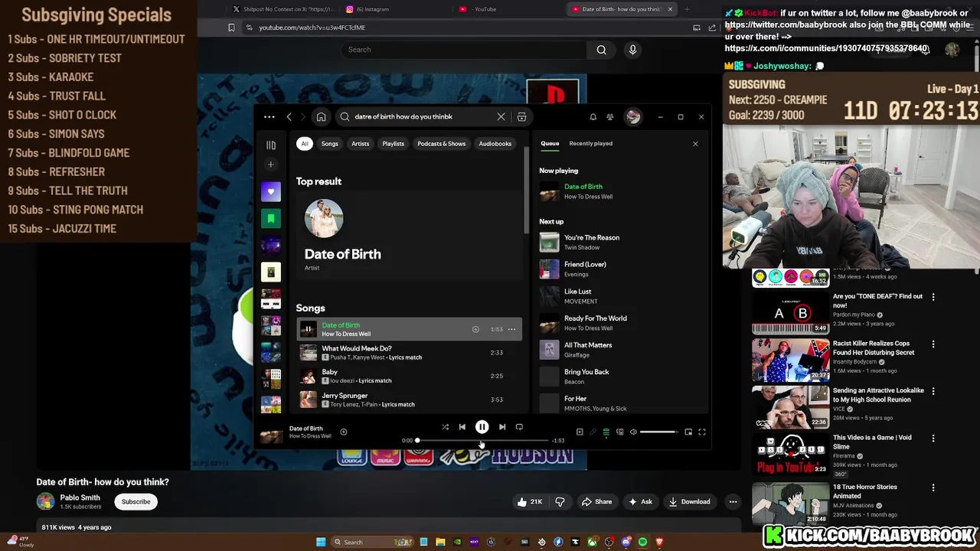Click Spotify song progress bar

point(482,441)
